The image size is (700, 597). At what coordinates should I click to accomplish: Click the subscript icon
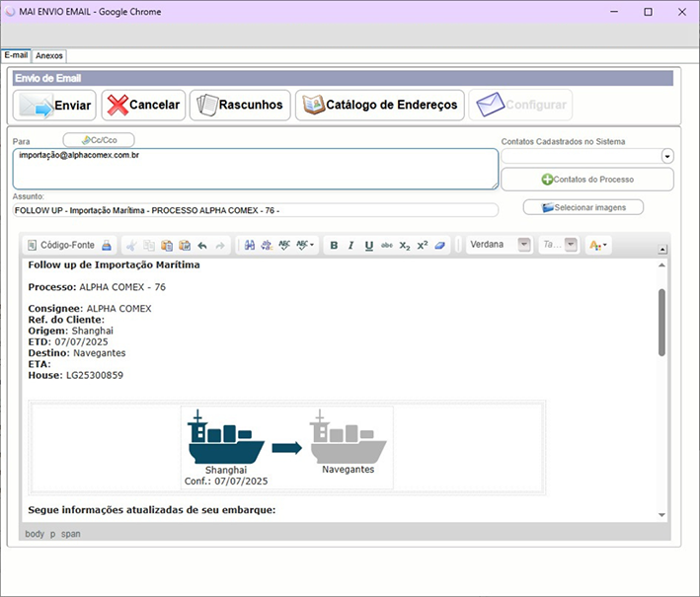404,245
